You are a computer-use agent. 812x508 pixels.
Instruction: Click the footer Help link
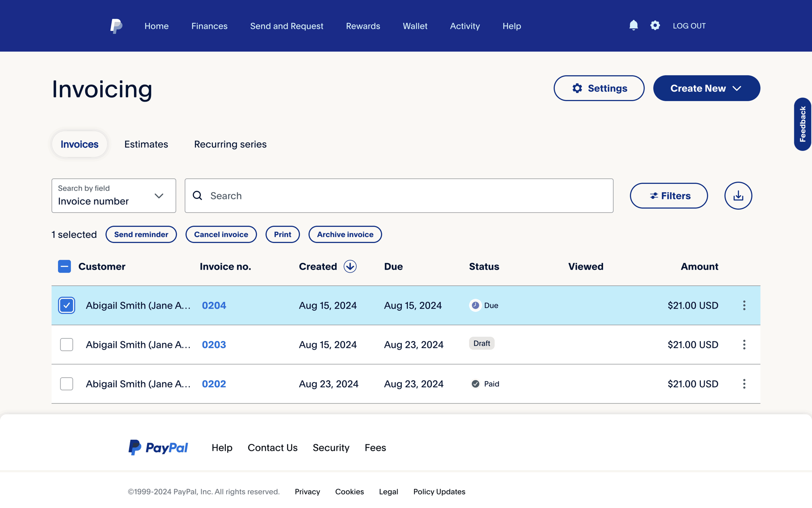(222, 447)
